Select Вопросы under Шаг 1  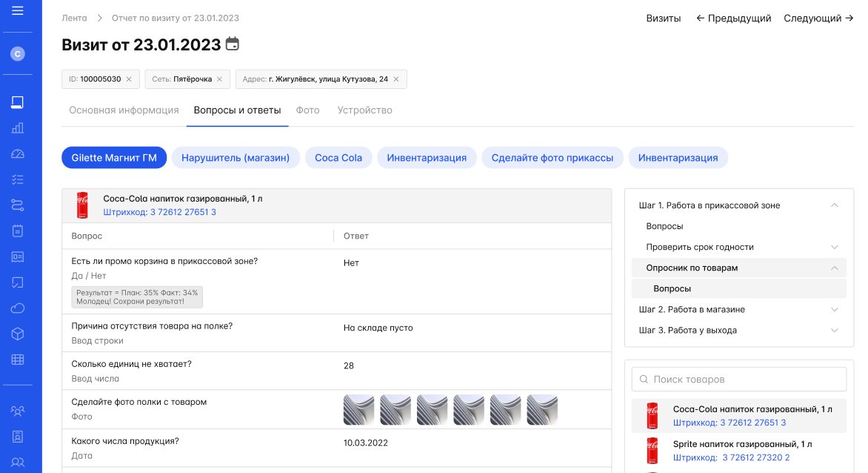click(664, 227)
